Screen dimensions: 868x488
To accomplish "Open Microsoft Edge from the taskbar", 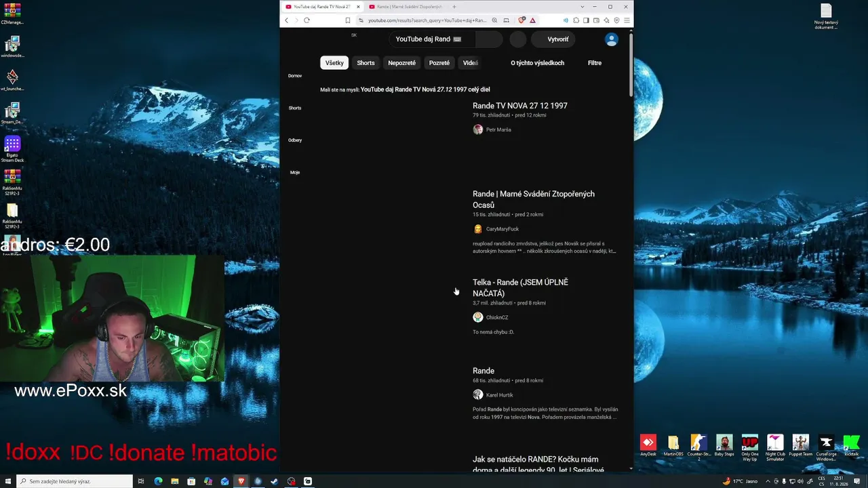I will (x=158, y=481).
